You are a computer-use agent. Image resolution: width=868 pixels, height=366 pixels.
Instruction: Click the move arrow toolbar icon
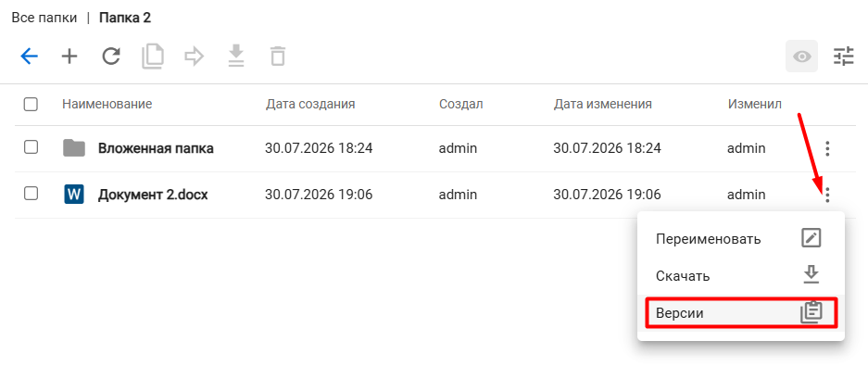[x=195, y=57]
